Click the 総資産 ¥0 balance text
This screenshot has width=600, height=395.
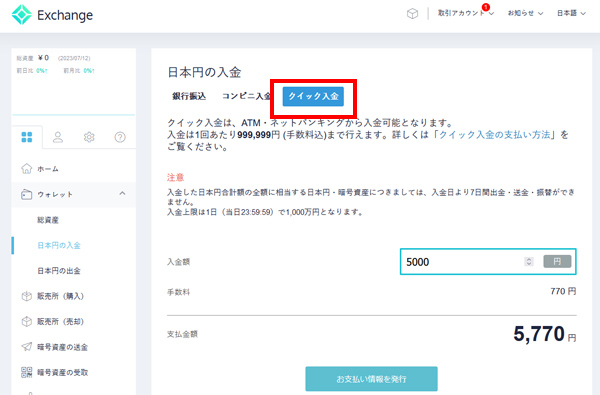33,58
